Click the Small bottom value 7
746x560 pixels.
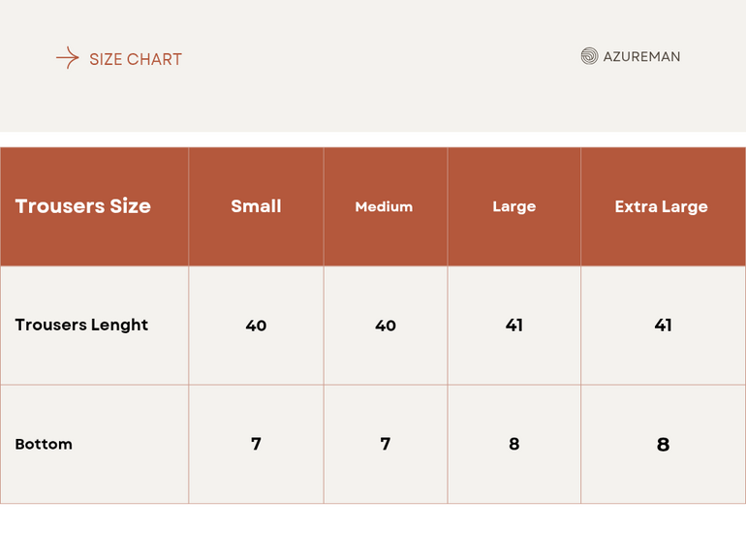[256, 444]
